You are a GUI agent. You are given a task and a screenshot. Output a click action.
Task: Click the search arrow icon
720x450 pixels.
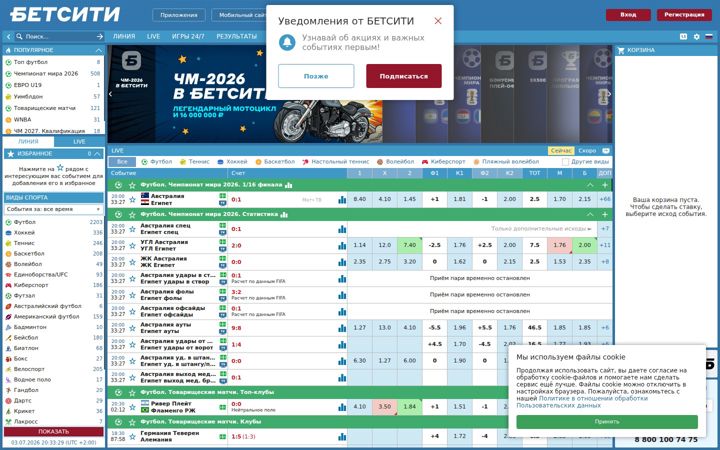pyautogui.click(x=100, y=36)
